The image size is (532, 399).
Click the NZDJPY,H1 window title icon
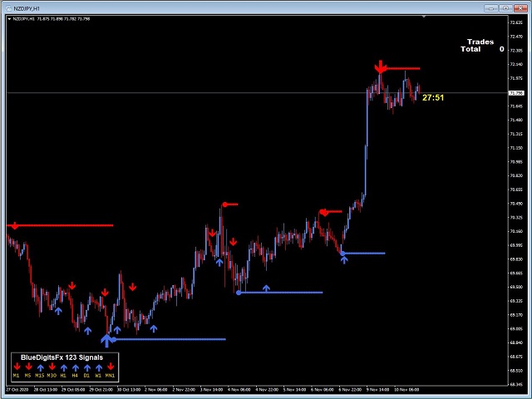tap(9, 8)
